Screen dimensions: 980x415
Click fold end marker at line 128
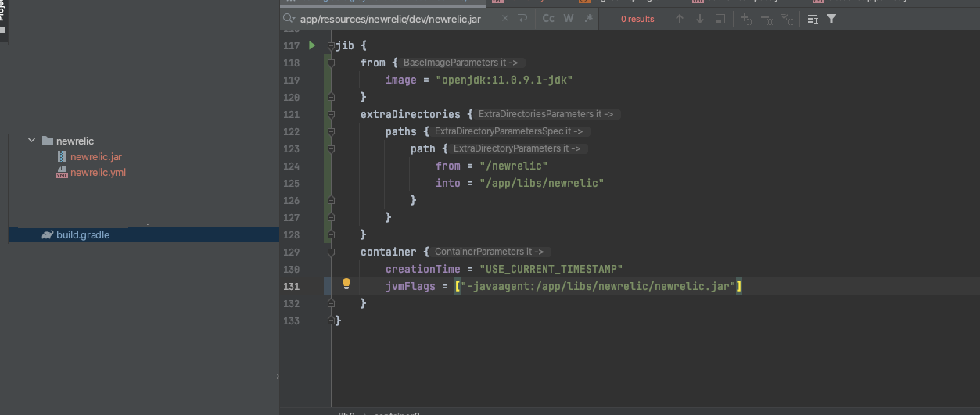(332, 234)
